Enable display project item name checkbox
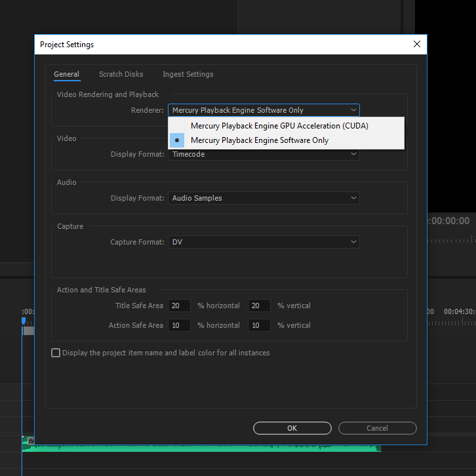This screenshot has height=476, width=476. point(56,353)
